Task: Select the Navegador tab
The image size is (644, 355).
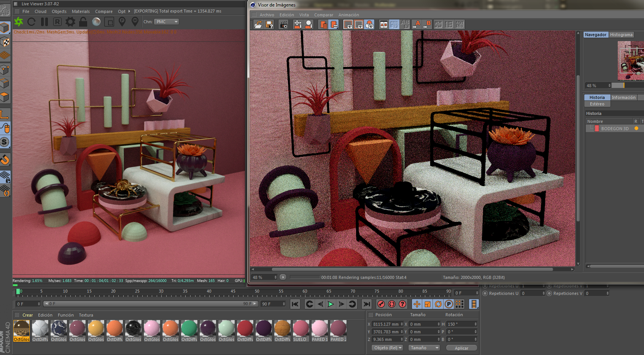Action: (x=596, y=35)
